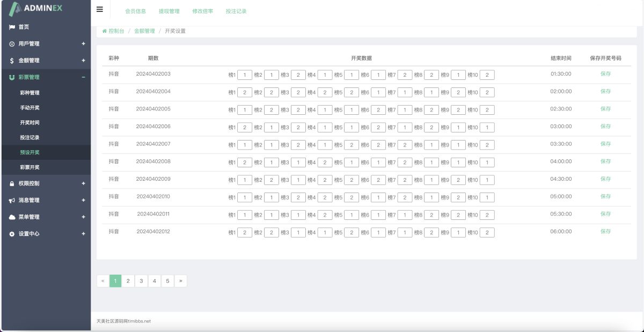The image size is (644, 332).
Task: Click the dollar icon next to 金額管理
Action: coord(12,61)
